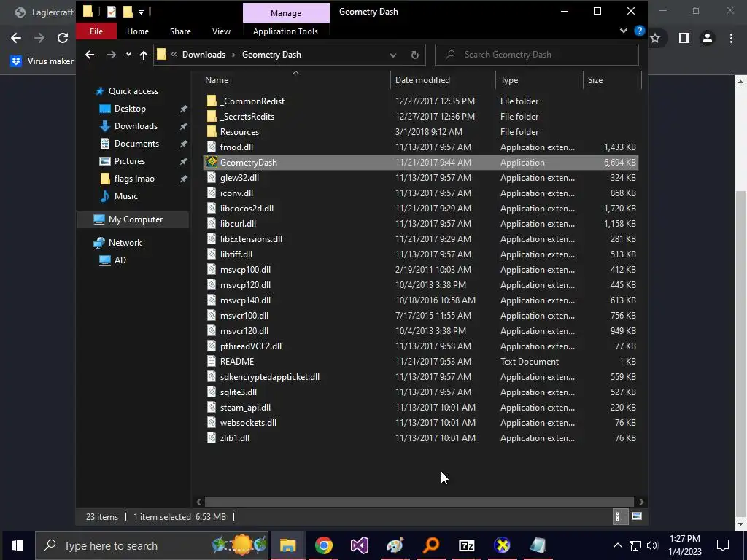Refresh the Geometry Dash folder view
The image size is (747, 560).
pyautogui.click(x=415, y=55)
